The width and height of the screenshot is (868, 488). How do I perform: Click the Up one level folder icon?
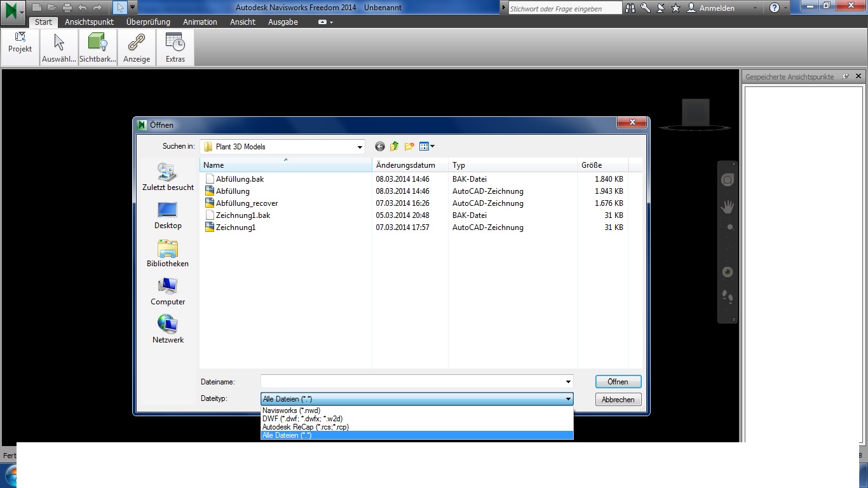395,146
